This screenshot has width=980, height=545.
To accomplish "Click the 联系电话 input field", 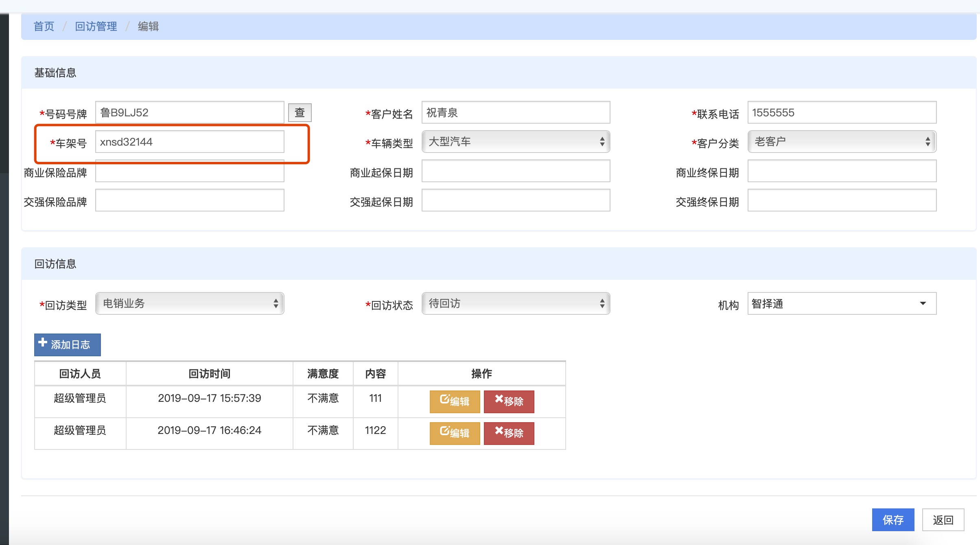I will [842, 113].
